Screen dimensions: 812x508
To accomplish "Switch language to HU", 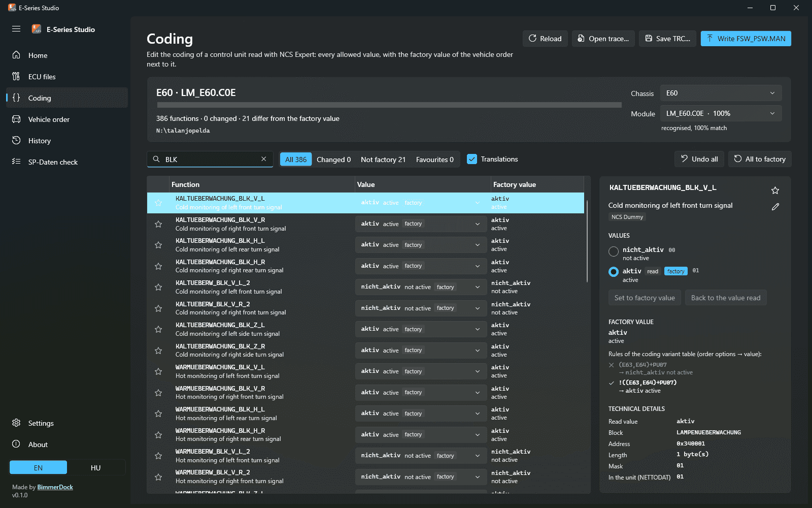I will (96, 467).
